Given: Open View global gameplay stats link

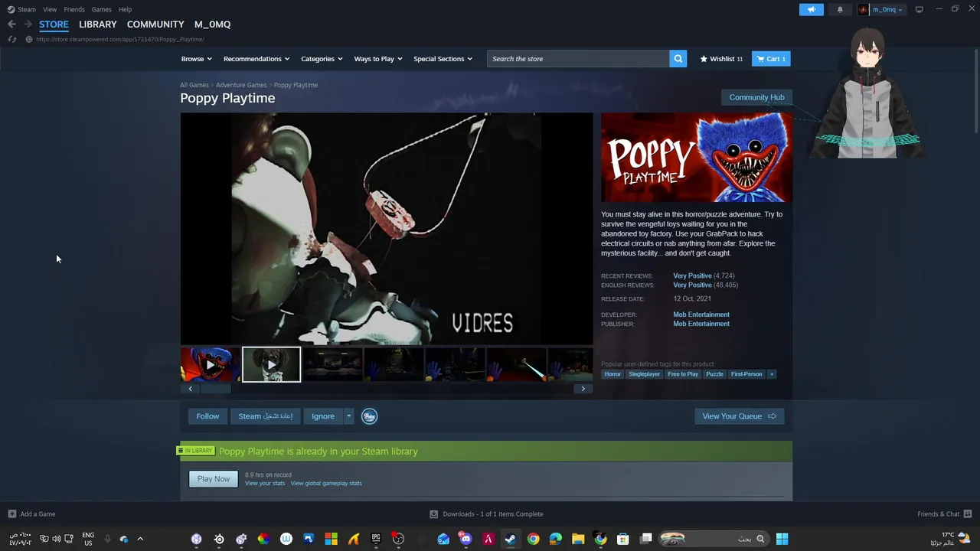Looking at the screenshot, I should (326, 483).
